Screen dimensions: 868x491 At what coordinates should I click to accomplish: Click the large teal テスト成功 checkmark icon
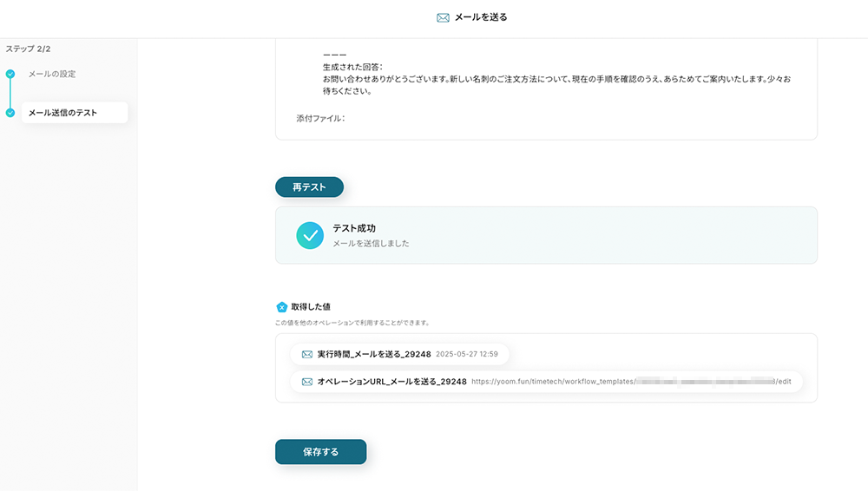(310, 235)
